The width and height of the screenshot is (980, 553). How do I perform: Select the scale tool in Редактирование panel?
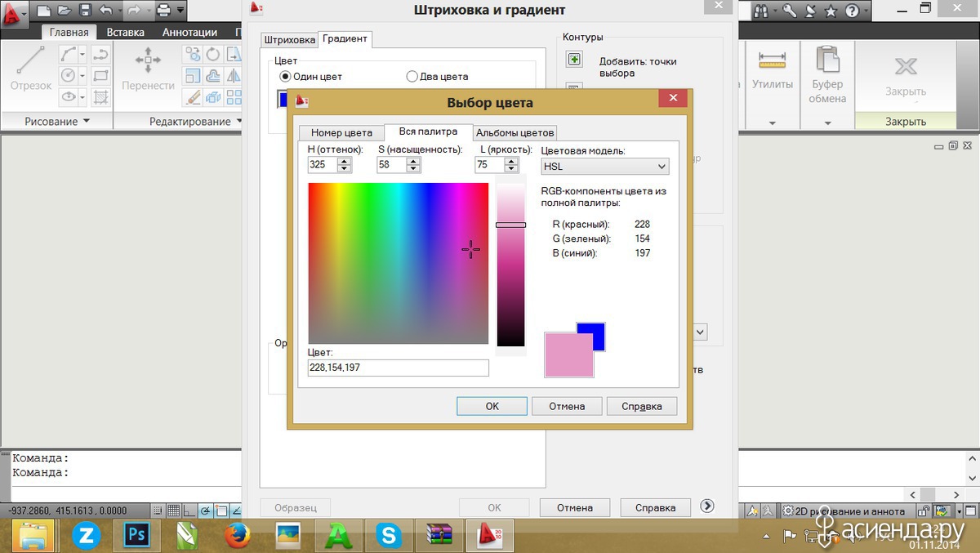[x=193, y=76]
